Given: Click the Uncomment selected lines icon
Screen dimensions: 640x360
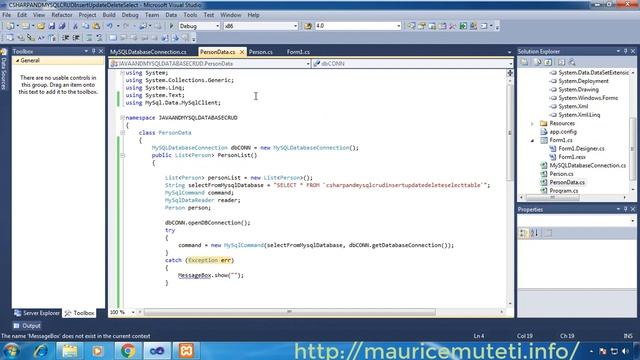Looking at the screenshot, I should [99, 38].
